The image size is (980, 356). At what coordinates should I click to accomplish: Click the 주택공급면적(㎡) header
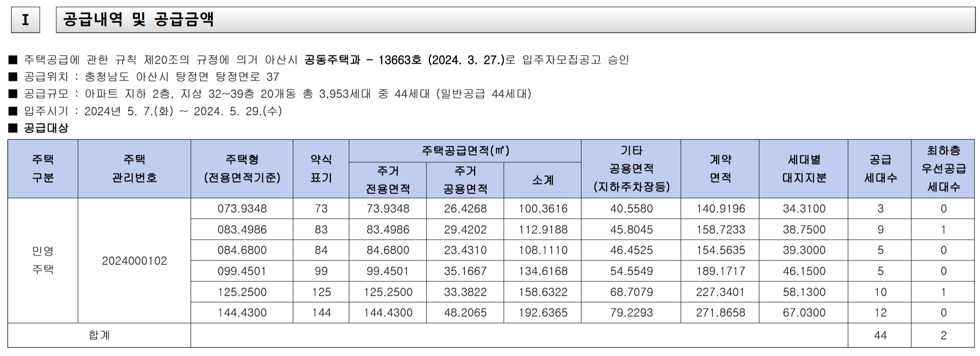point(465,151)
